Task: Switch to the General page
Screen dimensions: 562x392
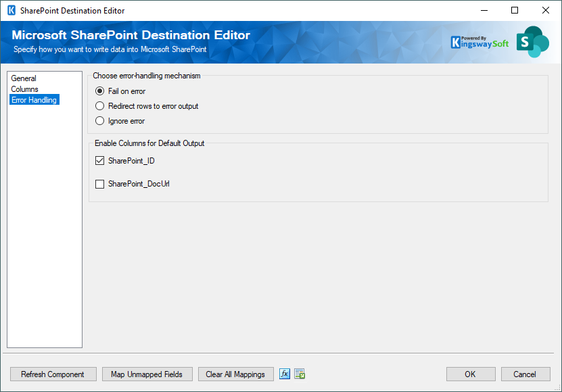Action: (x=24, y=78)
